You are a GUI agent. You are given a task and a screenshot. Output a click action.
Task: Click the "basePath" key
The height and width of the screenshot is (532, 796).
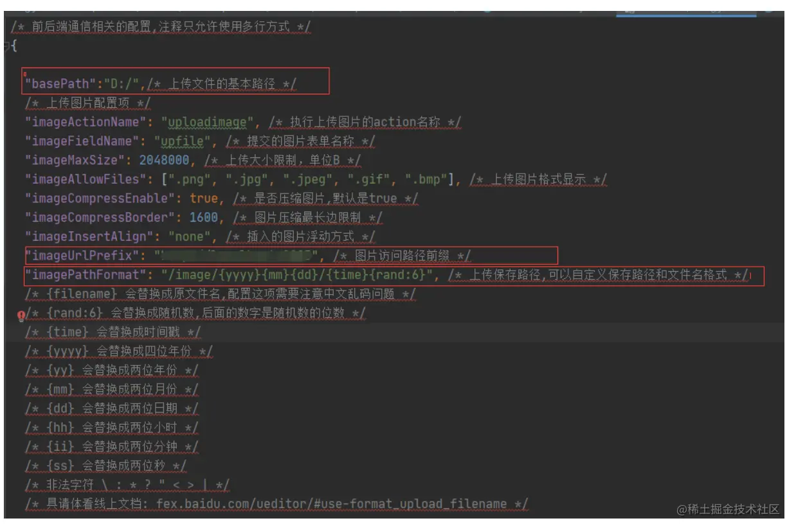[x=61, y=84]
